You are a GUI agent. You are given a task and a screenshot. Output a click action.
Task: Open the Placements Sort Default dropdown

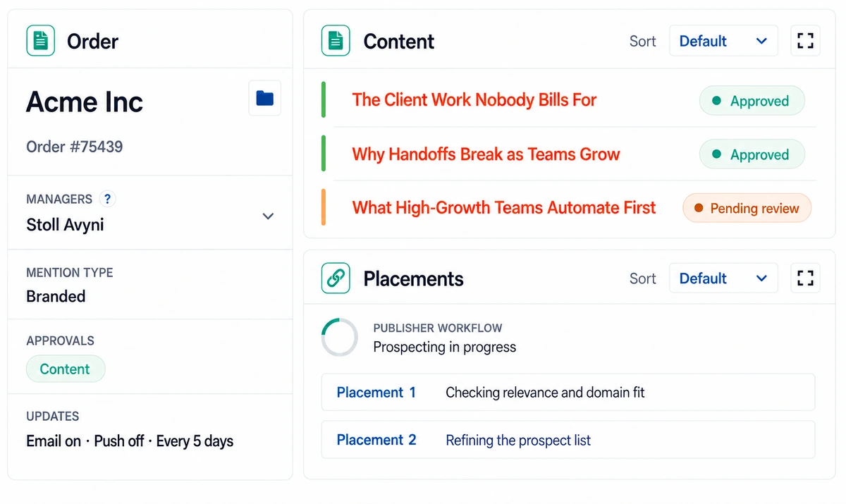pyautogui.click(x=723, y=278)
